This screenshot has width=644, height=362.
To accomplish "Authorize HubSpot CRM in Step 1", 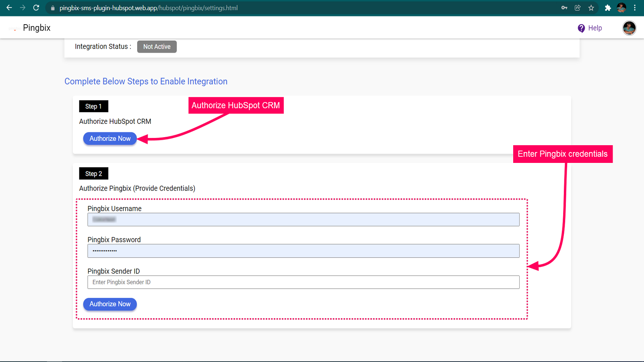I will (x=110, y=138).
